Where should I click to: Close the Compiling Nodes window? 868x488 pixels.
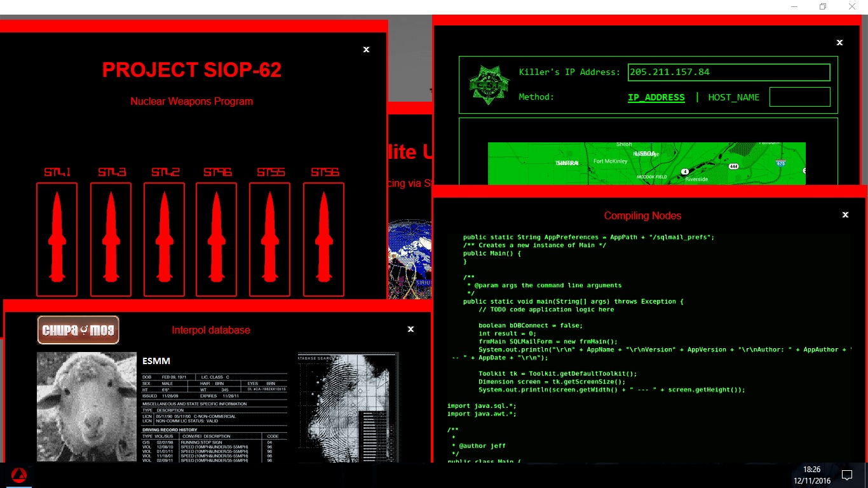845,215
